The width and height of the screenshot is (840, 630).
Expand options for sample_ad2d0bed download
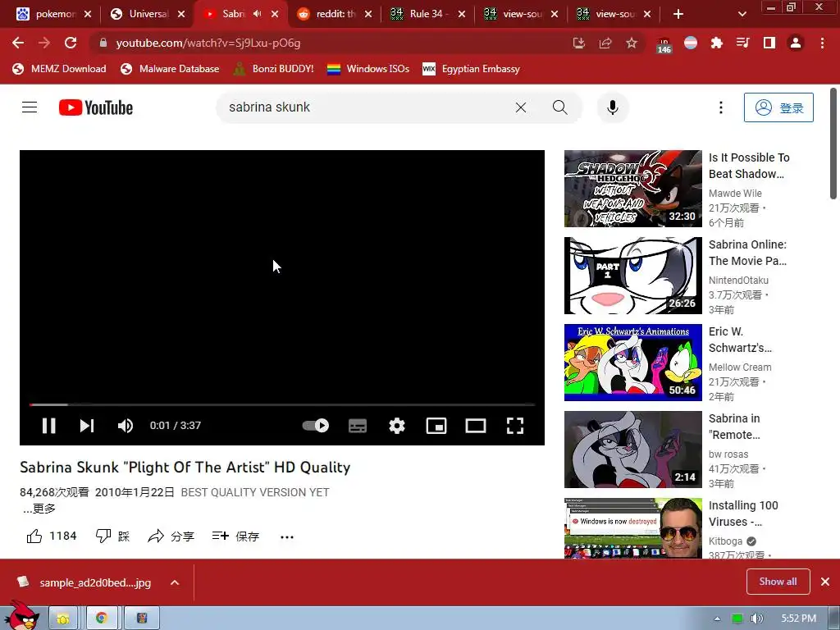pos(175,582)
